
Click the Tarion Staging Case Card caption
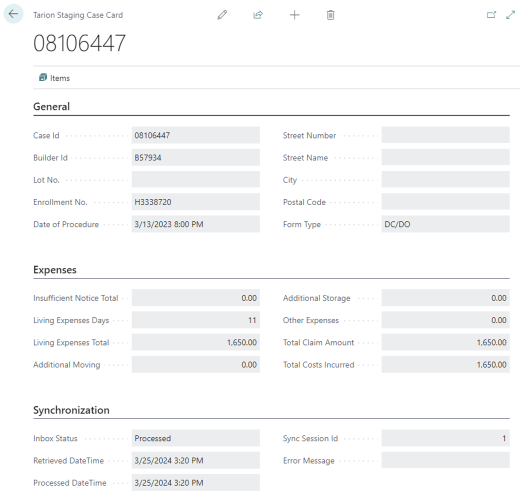point(78,15)
